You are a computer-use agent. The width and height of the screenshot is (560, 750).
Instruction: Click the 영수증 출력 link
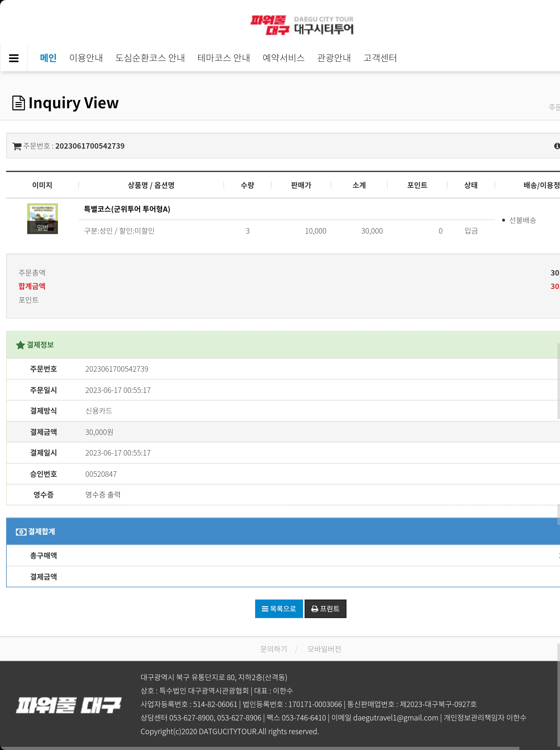click(103, 495)
